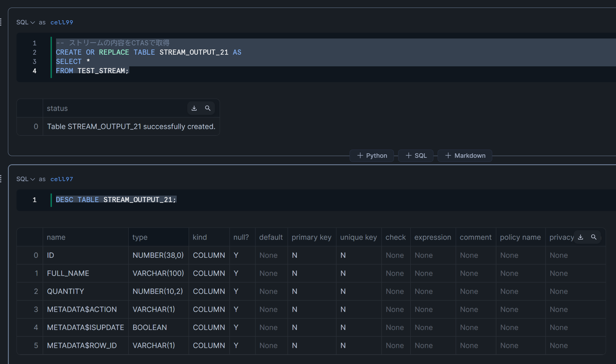Select the BOOLEAN type cell
The width and height of the screenshot is (616, 364).
(x=158, y=328)
